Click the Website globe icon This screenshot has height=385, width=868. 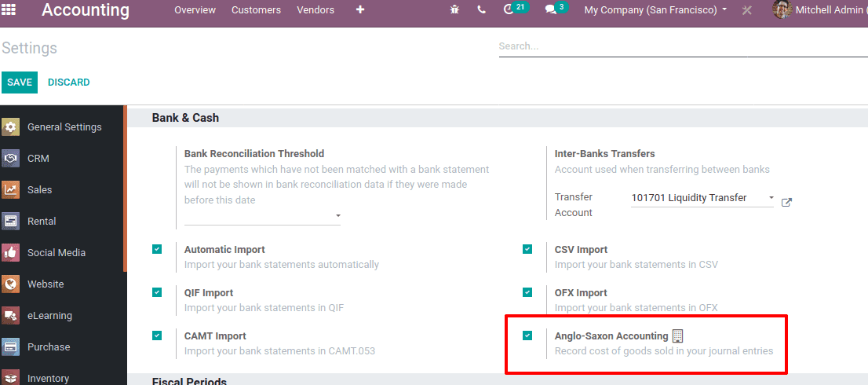(x=10, y=284)
